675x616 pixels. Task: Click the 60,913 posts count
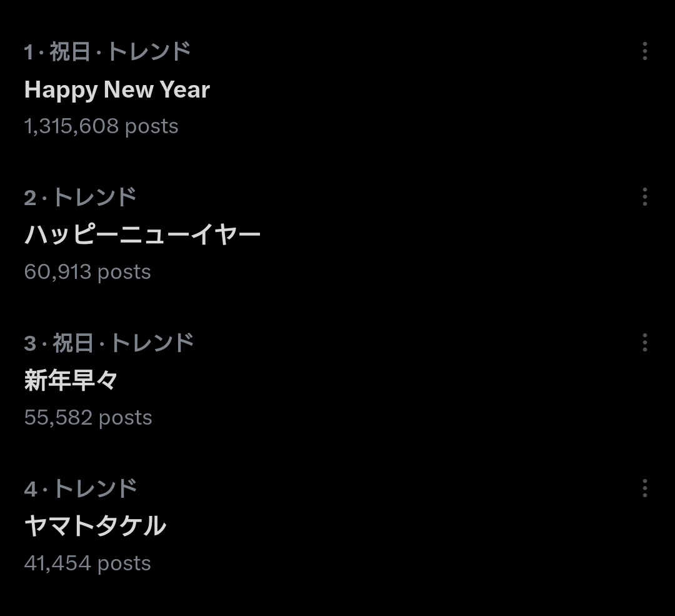point(87,272)
